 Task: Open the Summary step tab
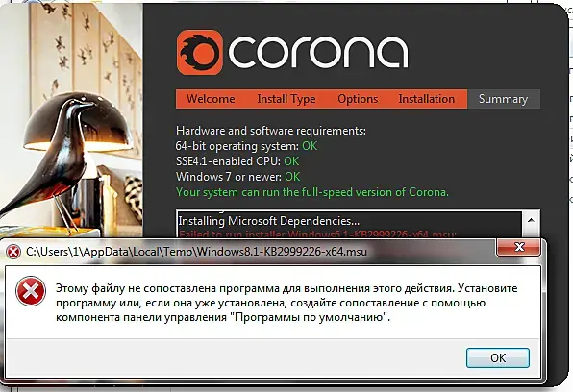(x=503, y=99)
